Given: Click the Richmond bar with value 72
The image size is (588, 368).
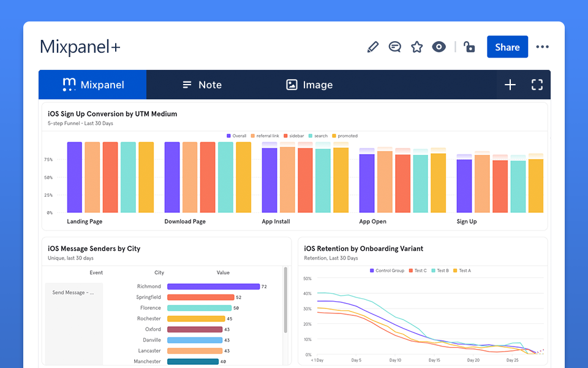Looking at the screenshot, I should point(213,286).
